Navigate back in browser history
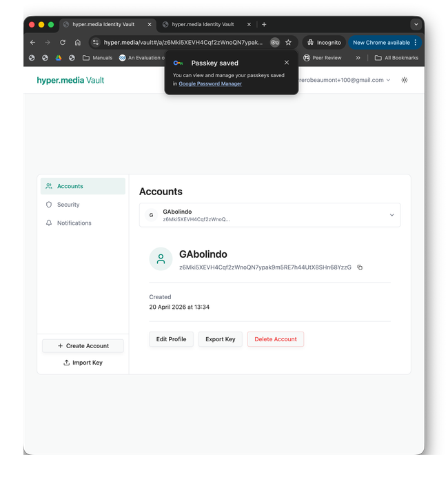 pos(32,42)
